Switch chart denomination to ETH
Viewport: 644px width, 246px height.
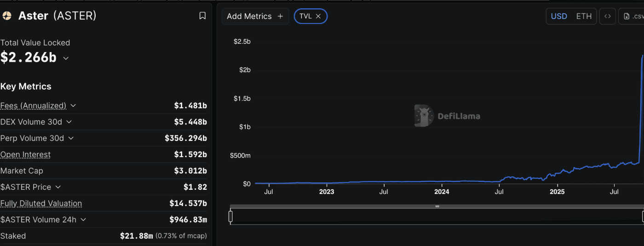point(584,16)
